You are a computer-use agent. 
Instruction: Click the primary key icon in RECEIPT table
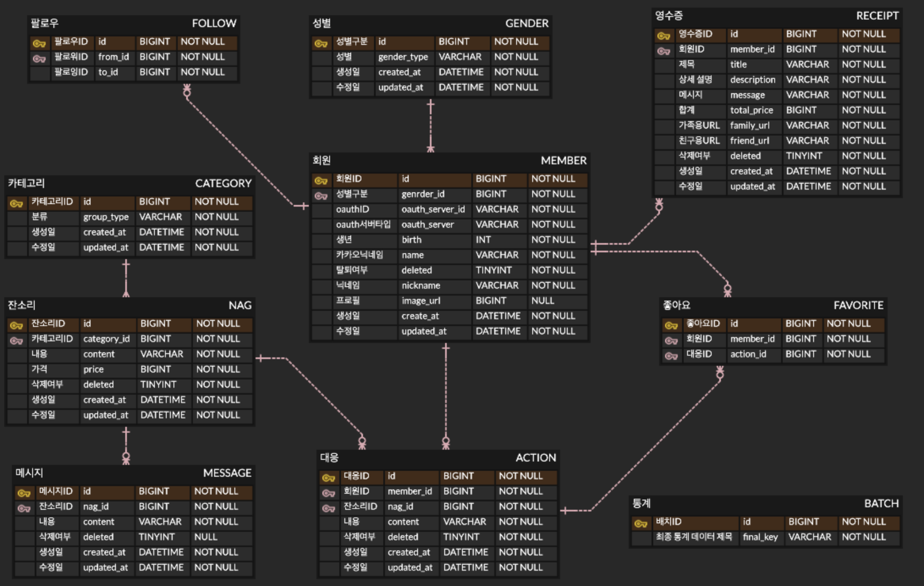663,36
